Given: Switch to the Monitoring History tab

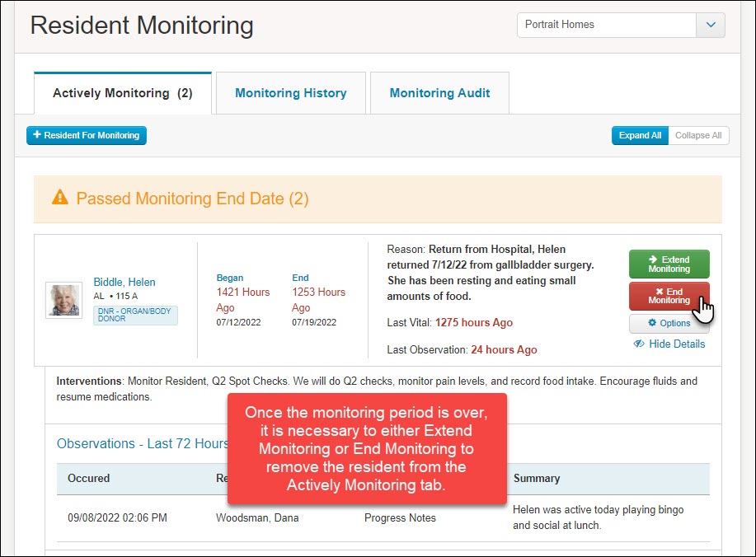Looking at the screenshot, I should 290,92.
